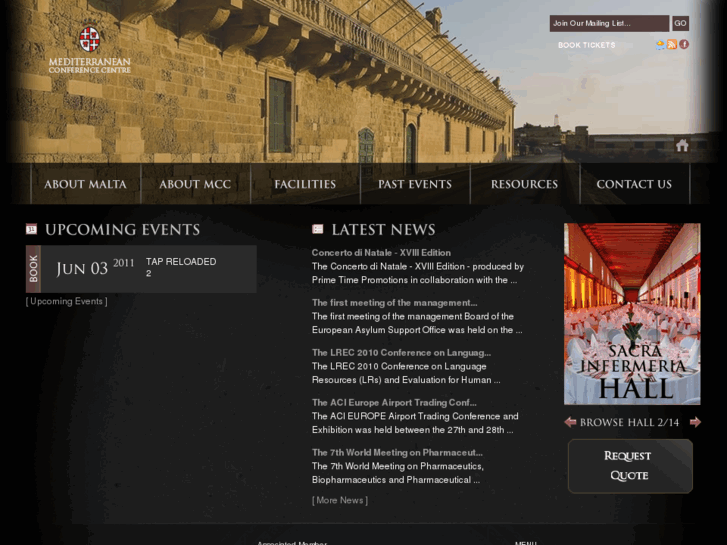
Task: Click the Mediterranean Conference Centre logo
Action: (89, 49)
